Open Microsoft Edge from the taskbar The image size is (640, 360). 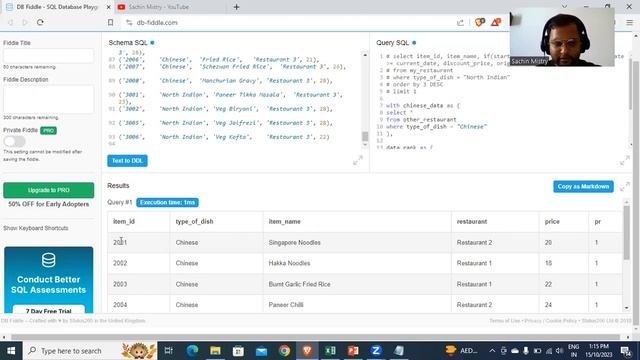[x=192, y=351]
